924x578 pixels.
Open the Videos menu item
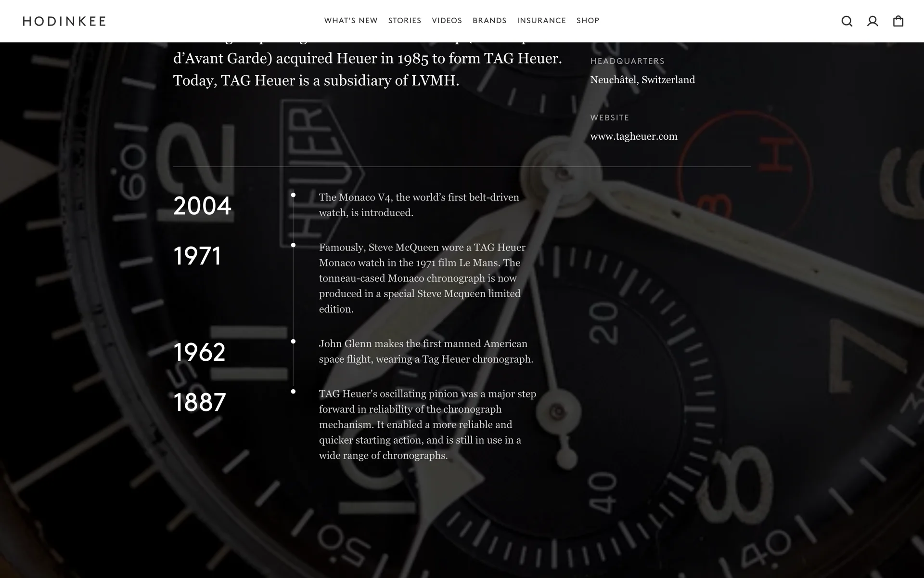tap(447, 21)
